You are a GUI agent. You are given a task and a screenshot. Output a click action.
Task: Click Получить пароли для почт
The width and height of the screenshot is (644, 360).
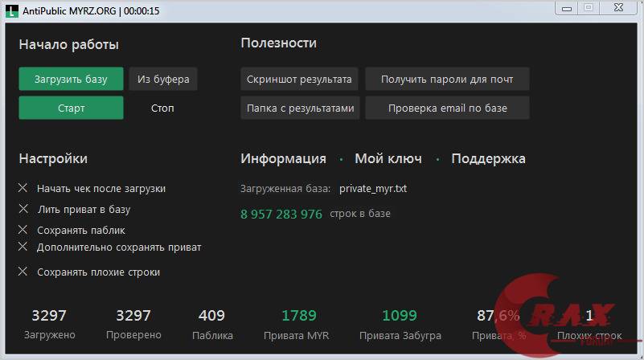[x=447, y=79]
